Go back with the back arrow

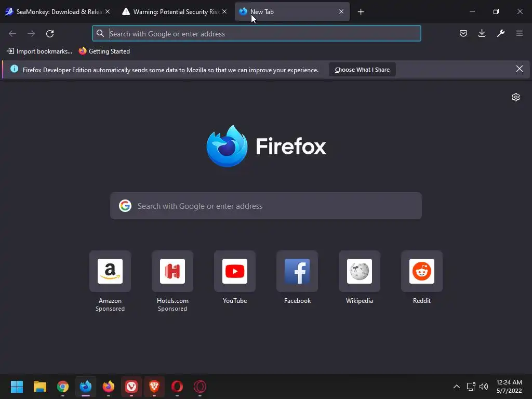click(12, 34)
